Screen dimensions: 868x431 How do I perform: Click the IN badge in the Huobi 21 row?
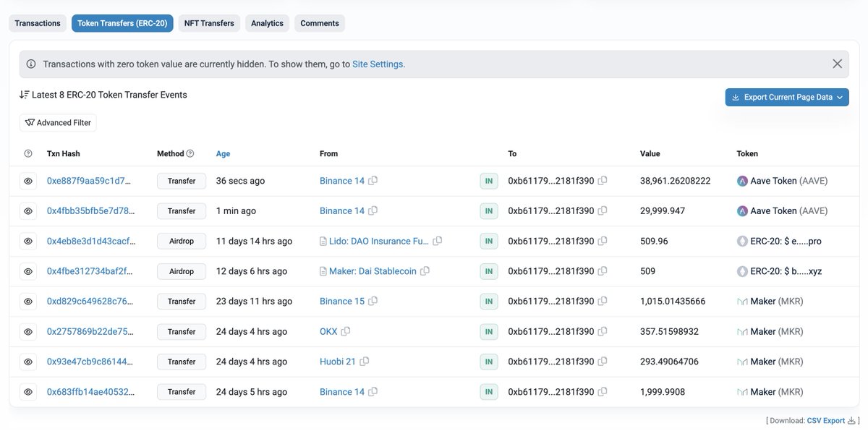(489, 362)
